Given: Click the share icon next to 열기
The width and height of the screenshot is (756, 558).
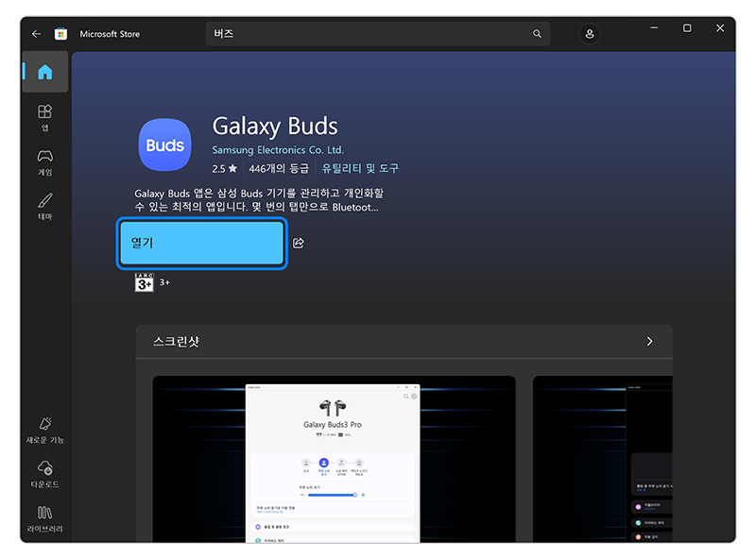Looking at the screenshot, I should coord(299,243).
